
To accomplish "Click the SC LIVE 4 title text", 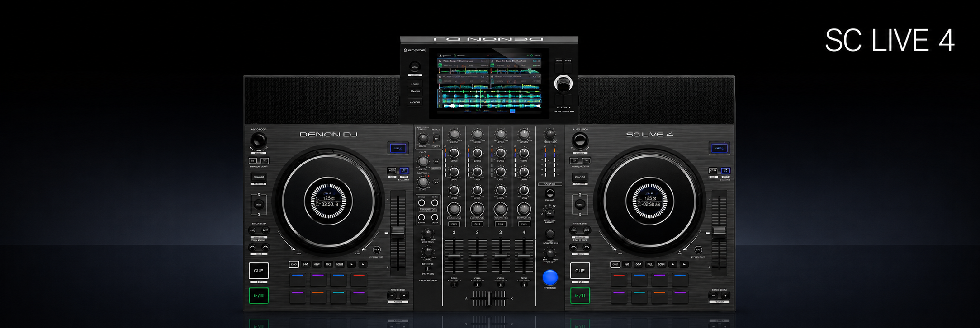I will pyautogui.click(x=890, y=40).
